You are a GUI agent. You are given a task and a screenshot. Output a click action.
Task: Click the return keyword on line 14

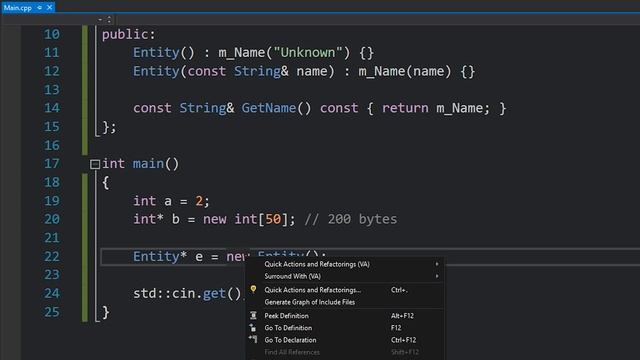pos(405,108)
